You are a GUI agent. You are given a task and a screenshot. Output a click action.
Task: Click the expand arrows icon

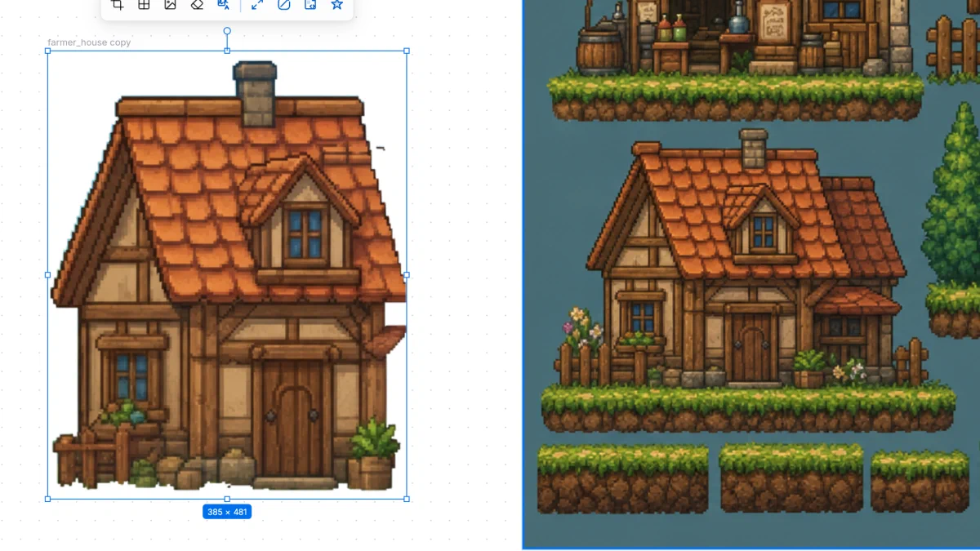257,4
